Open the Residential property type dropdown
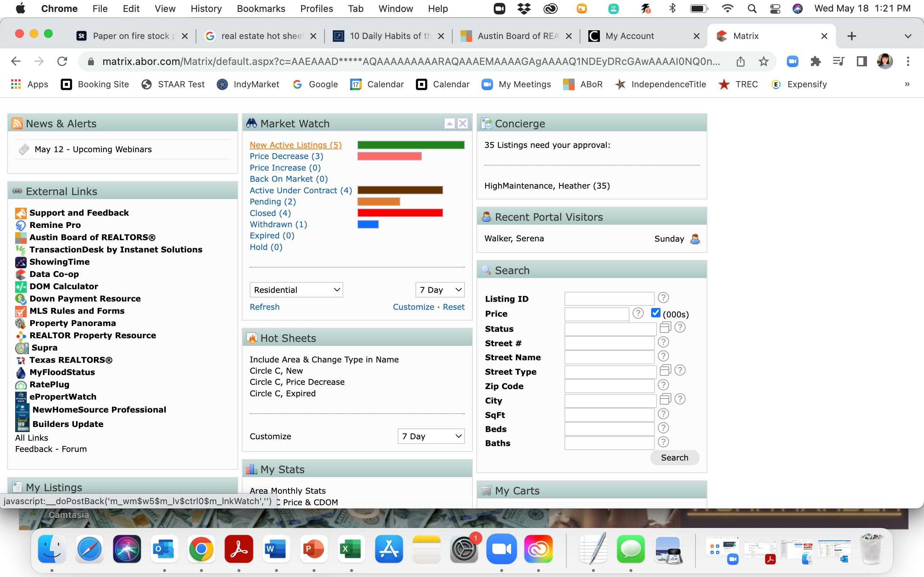Screen dimensions: 924x577 point(296,290)
